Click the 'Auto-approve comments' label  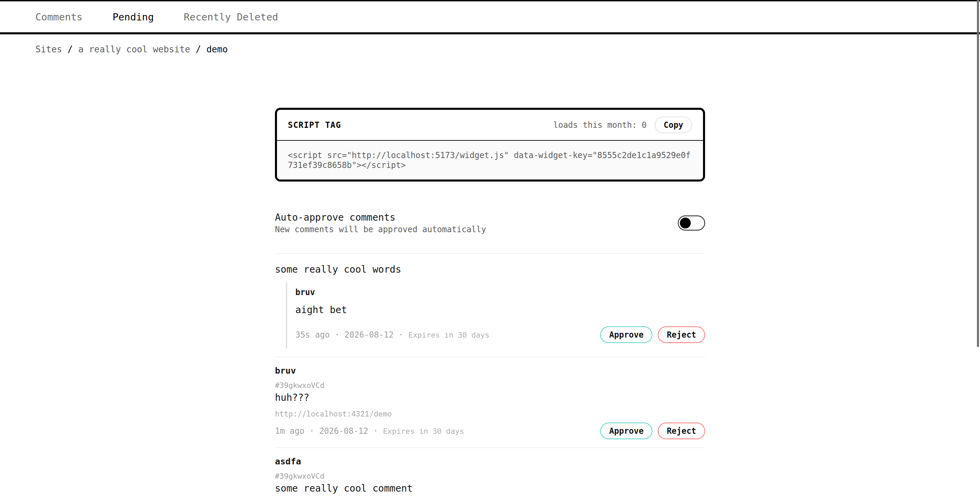(x=335, y=218)
